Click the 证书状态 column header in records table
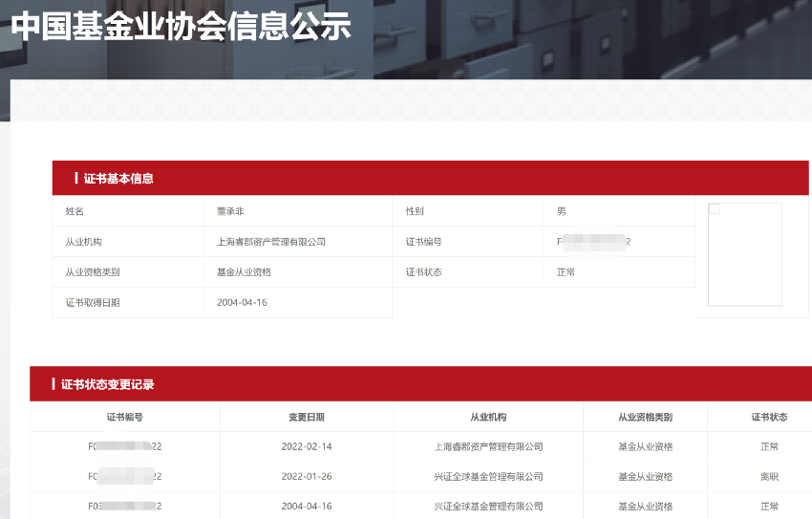 coord(769,418)
